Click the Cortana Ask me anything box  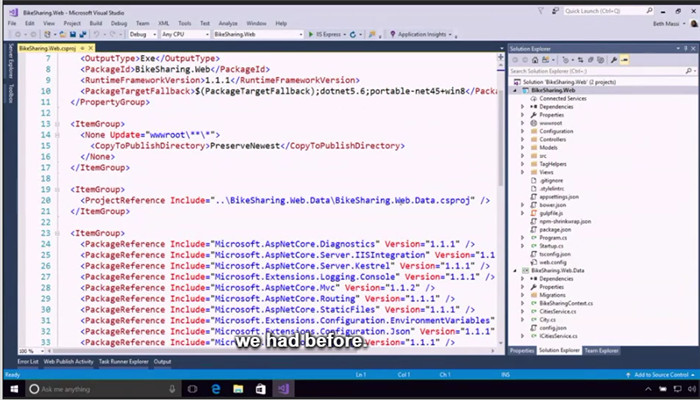pos(103,389)
